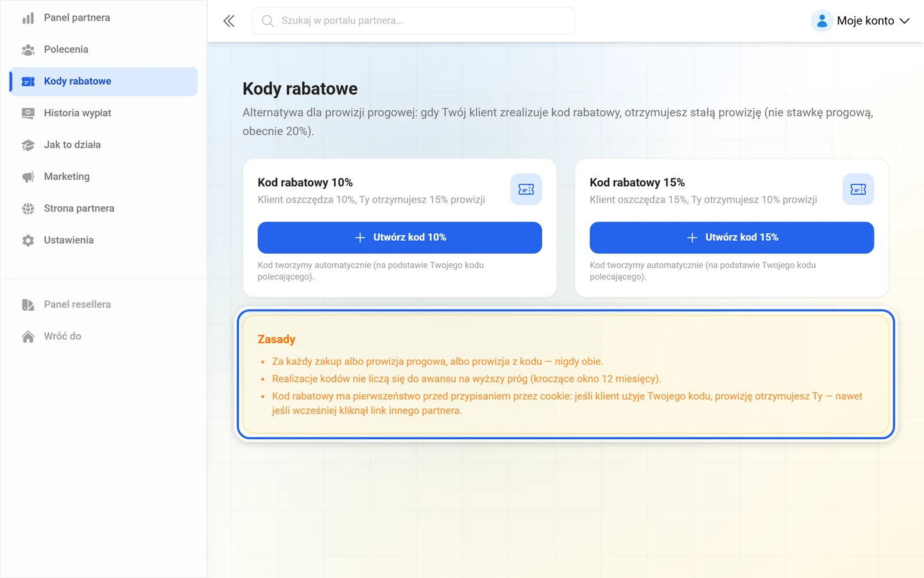Click the search magnifier icon
924x578 pixels.
pyautogui.click(x=268, y=21)
